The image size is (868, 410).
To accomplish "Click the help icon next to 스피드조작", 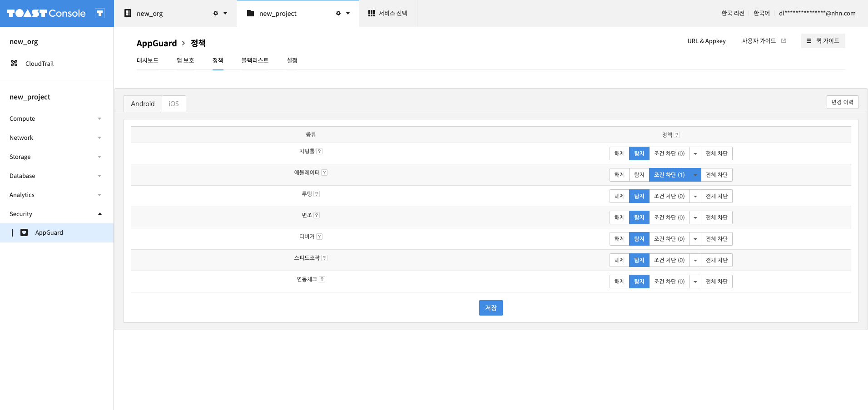I will pos(324,258).
